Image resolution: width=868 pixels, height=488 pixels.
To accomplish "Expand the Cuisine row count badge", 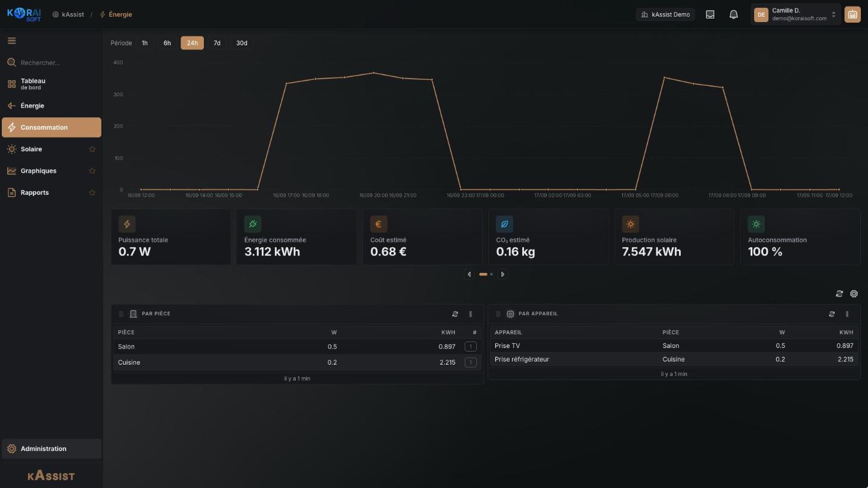I will [470, 363].
